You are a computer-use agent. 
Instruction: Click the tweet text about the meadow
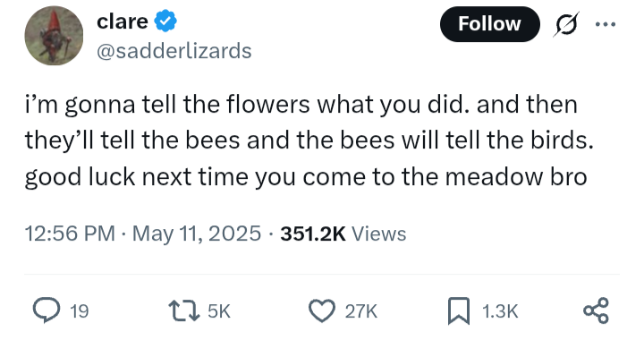pyautogui.click(x=309, y=140)
